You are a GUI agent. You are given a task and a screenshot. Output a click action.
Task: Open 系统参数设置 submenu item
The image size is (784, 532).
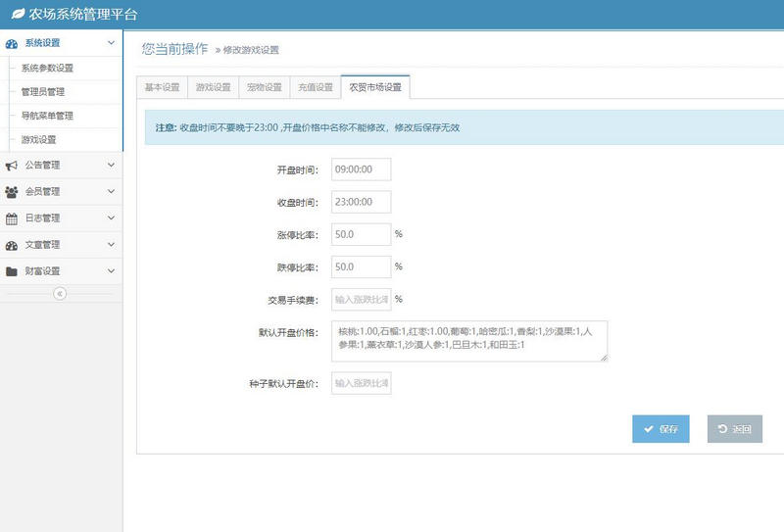[62, 68]
